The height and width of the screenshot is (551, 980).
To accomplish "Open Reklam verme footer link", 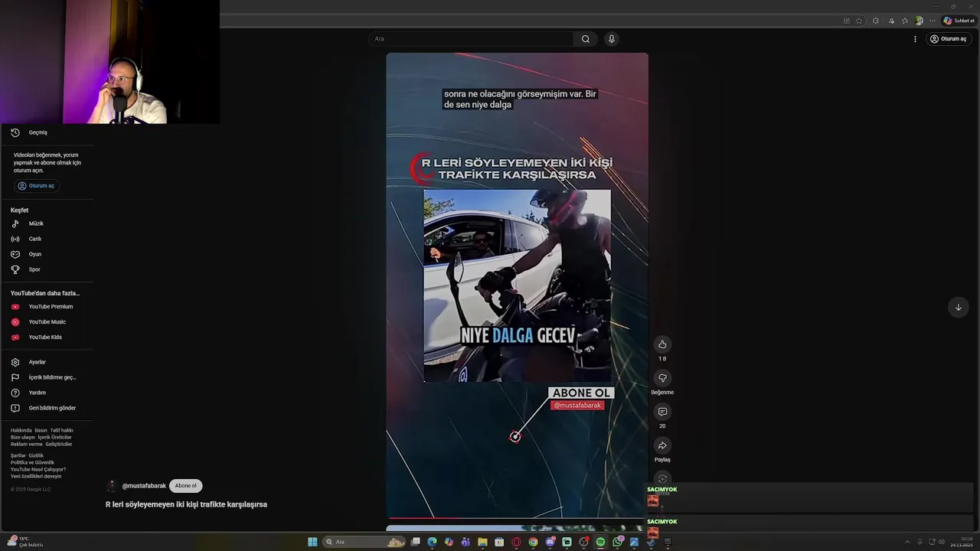I will click(x=27, y=445).
